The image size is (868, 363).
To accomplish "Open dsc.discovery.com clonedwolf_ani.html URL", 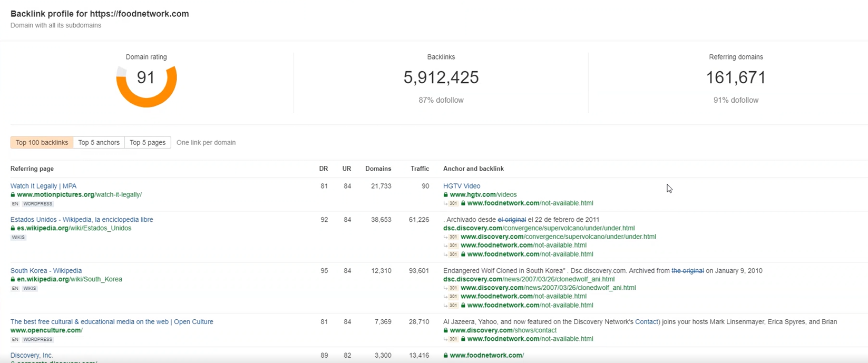I will [x=529, y=279].
